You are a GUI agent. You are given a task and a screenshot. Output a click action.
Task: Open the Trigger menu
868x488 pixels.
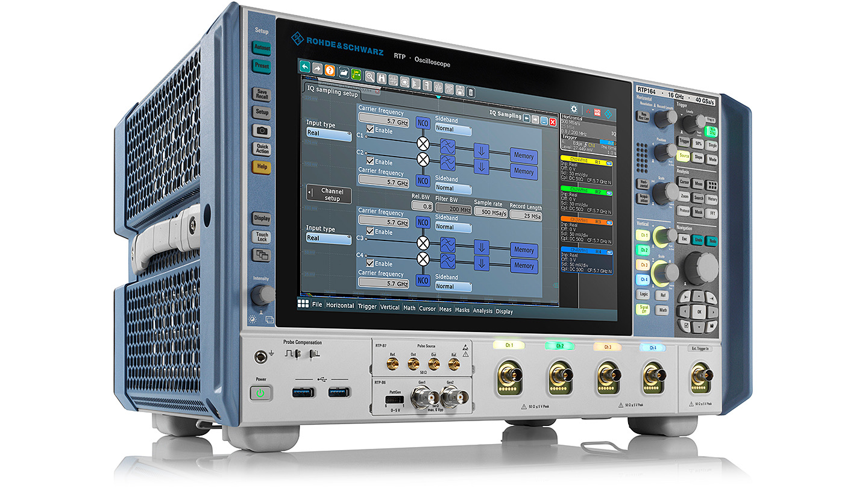tap(367, 307)
